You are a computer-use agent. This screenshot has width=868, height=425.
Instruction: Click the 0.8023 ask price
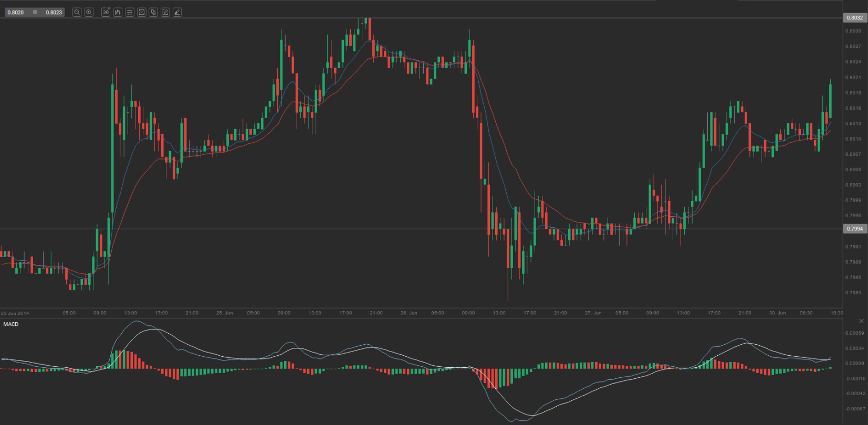54,12
